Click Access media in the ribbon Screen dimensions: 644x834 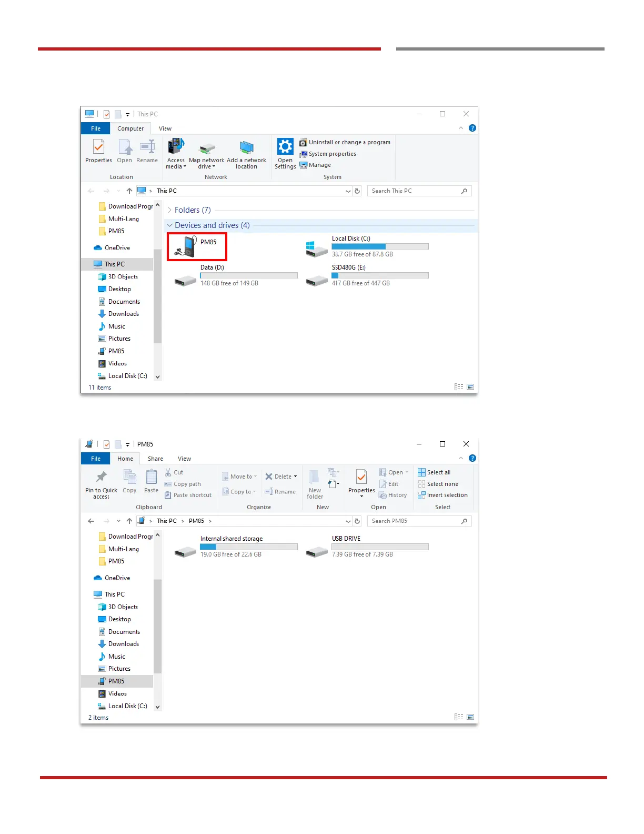point(176,154)
